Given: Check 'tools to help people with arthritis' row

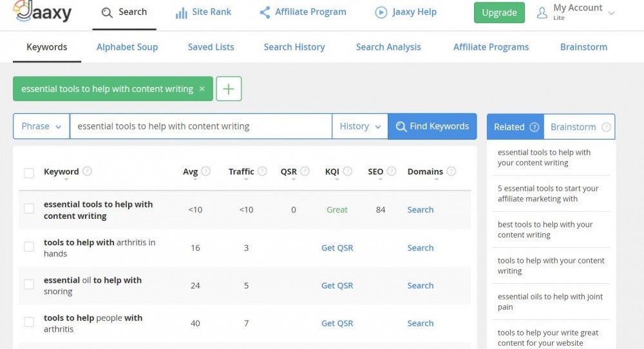Looking at the screenshot, I should [x=29, y=322].
